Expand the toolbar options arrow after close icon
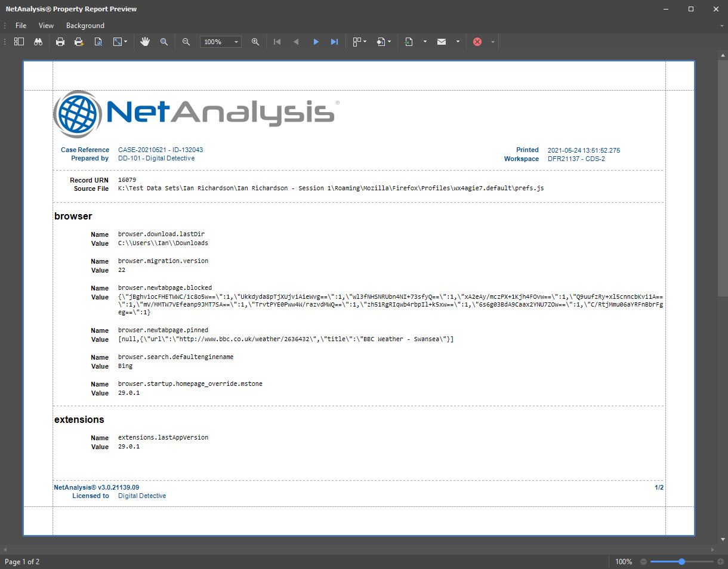Image resolution: width=728 pixels, height=569 pixels. [x=493, y=42]
